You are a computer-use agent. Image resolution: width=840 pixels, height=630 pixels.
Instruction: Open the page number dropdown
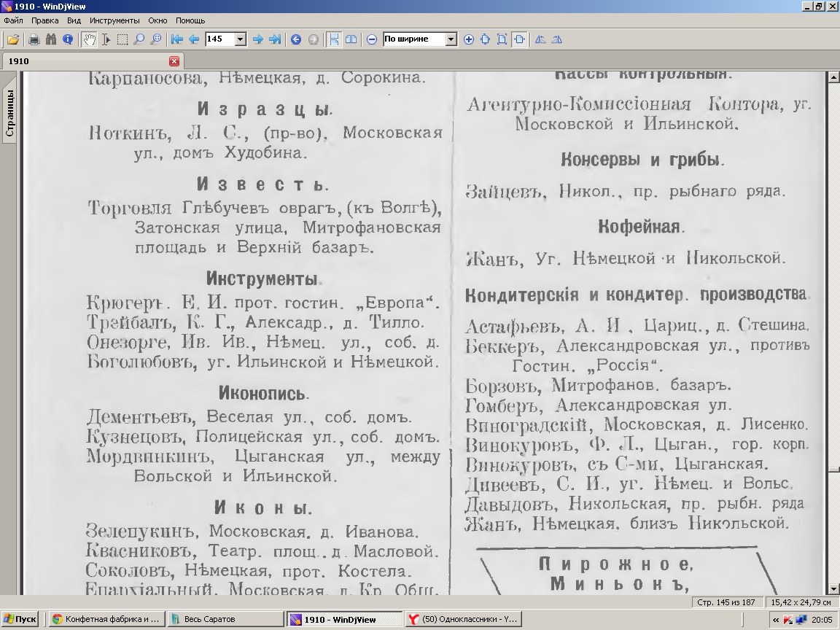[x=241, y=39]
